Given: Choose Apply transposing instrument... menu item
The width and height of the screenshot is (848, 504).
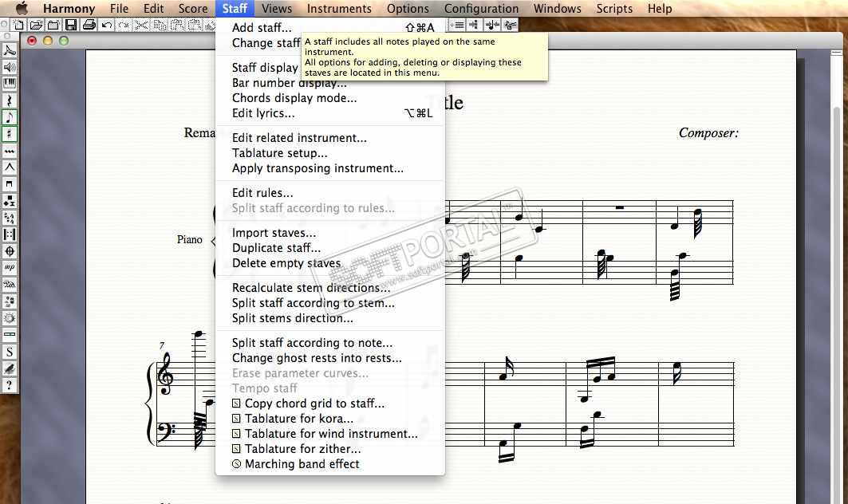Looking at the screenshot, I should [330, 168].
